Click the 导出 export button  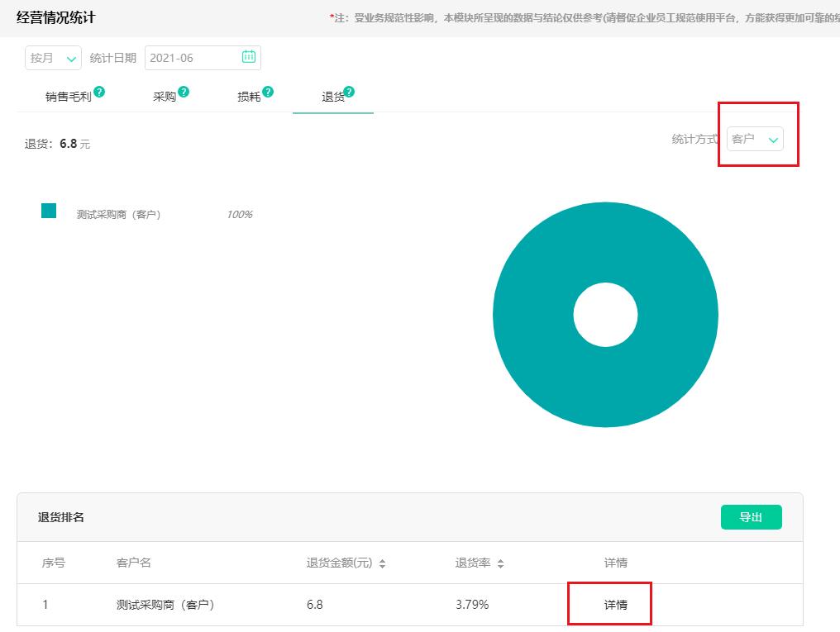(751, 516)
